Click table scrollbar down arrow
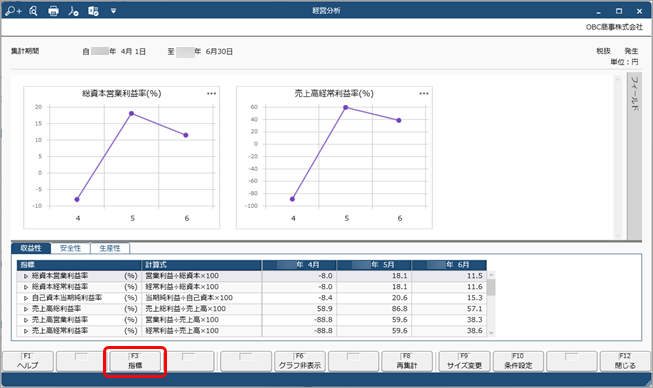The width and height of the screenshot is (653, 388). click(x=491, y=332)
